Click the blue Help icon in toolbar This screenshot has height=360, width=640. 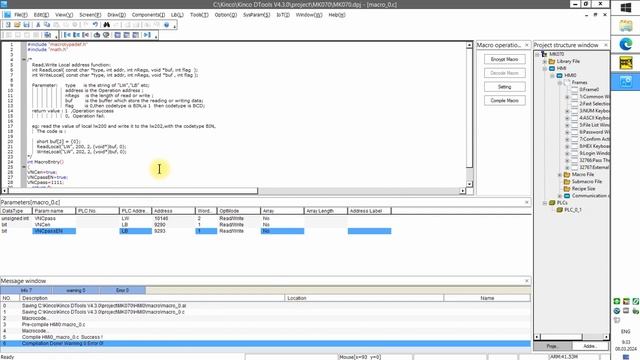(x=166, y=25)
